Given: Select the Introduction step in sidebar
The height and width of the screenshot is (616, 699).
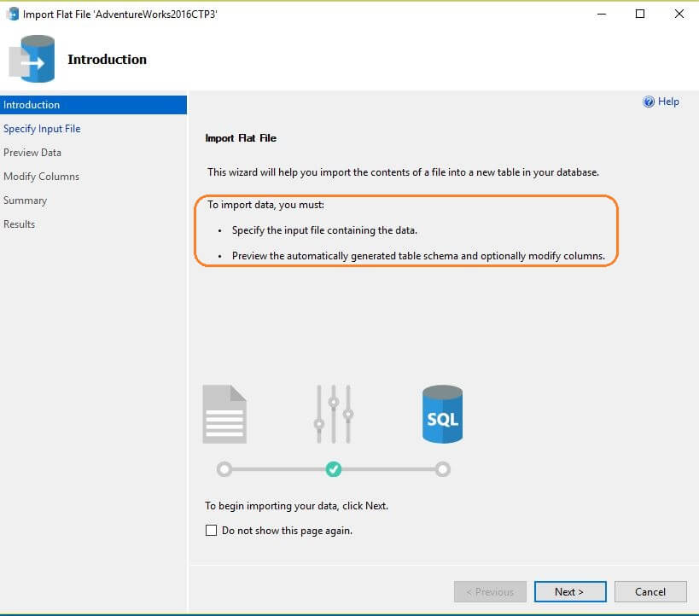Looking at the screenshot, I should [x=32, y=105].
